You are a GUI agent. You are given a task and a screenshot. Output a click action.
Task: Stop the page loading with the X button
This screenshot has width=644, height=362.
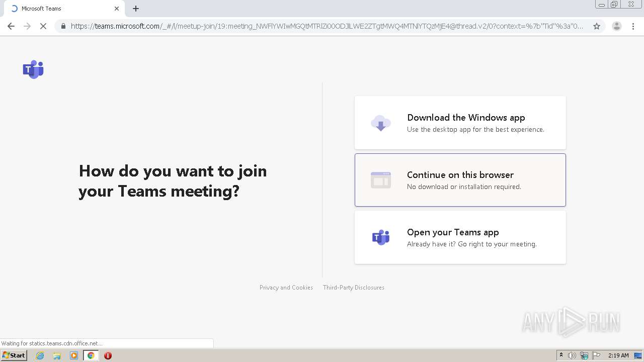tap(43, 26)
